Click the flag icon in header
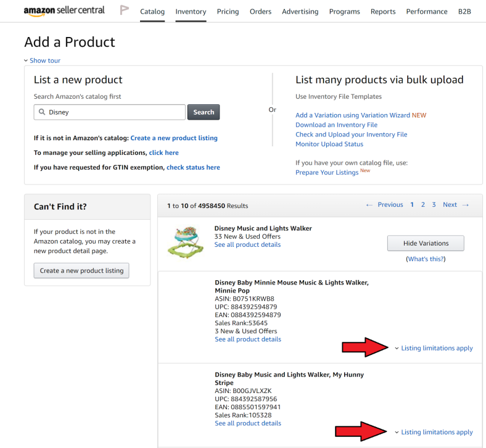This screenshot has height=448, width=486. [x=125, y=10]
